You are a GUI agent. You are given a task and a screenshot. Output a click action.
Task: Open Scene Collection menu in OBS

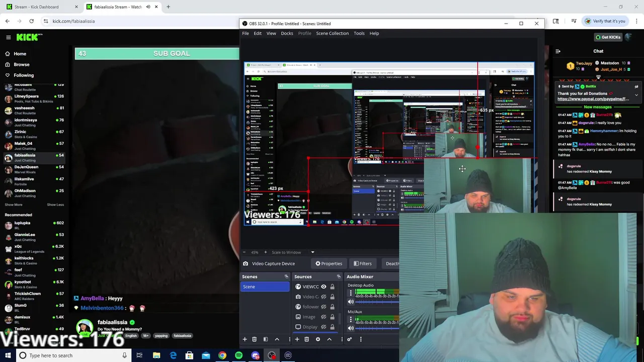pyautogui.click(x=332, y=33)
